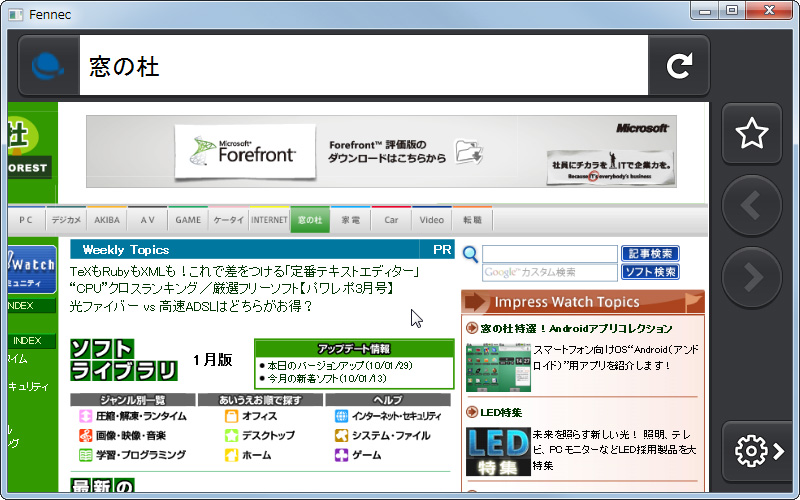This screenshot has width=800, height=500.
Task: Click the FOREST logo at the top left
Action: point(30,148)
